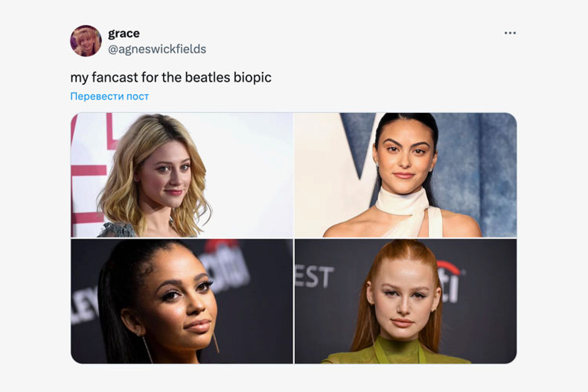The height and width of the screenshot is (392, 588).
Task: View the image with the dark 'LEY' backdrop
Action: tap(182, 301)
